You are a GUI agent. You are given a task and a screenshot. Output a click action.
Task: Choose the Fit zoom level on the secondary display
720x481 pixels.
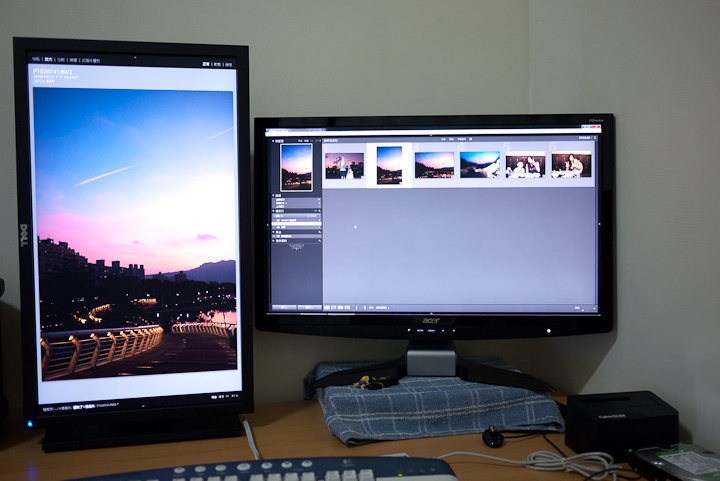coord(214,396)
